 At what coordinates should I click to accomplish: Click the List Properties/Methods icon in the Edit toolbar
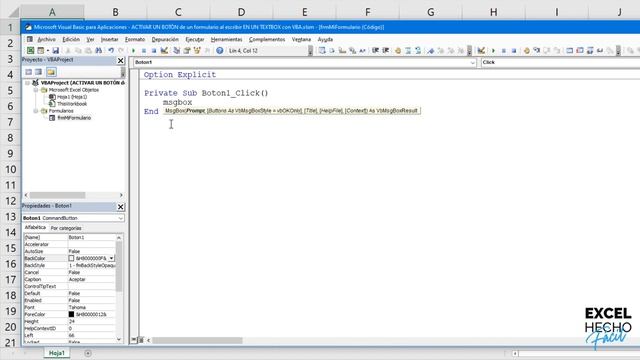pyautogui.click(x=322, y=51)
